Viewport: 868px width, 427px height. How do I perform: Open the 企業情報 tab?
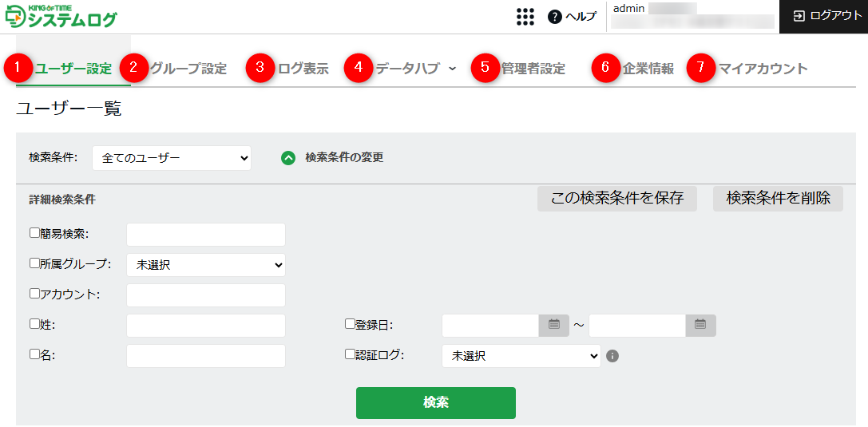tap(648, 69)
